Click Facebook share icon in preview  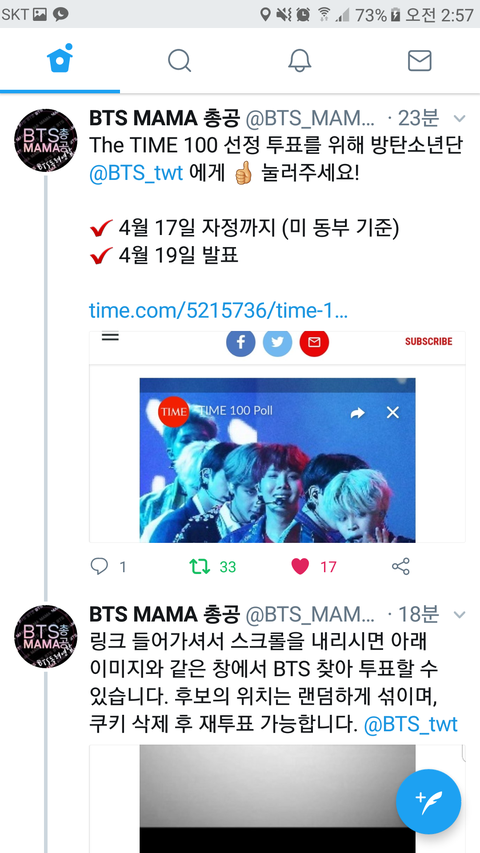(x=241, y=342)
